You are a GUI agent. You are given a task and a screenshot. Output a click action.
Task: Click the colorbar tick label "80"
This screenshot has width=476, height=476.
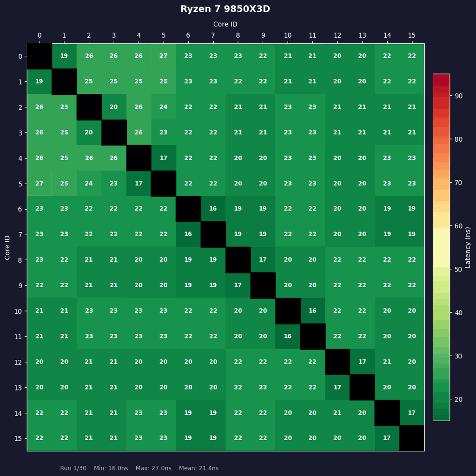[x=458, y=139]
